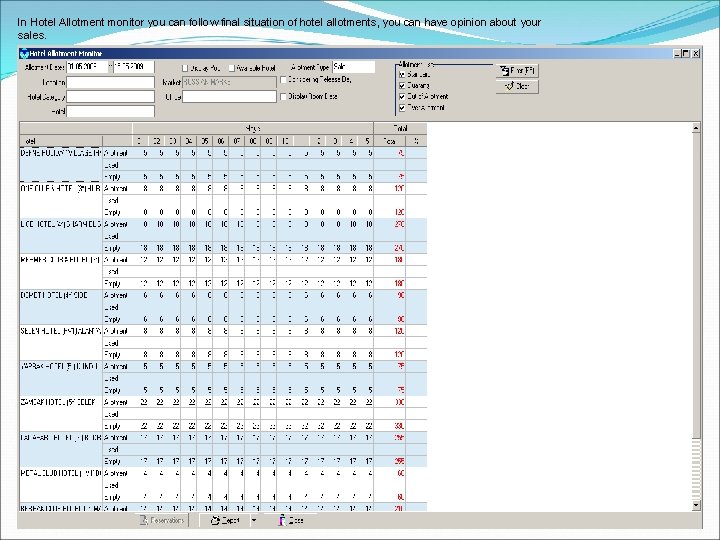Click the Days group header
The image size is (720, 540).
pos(253,129)
